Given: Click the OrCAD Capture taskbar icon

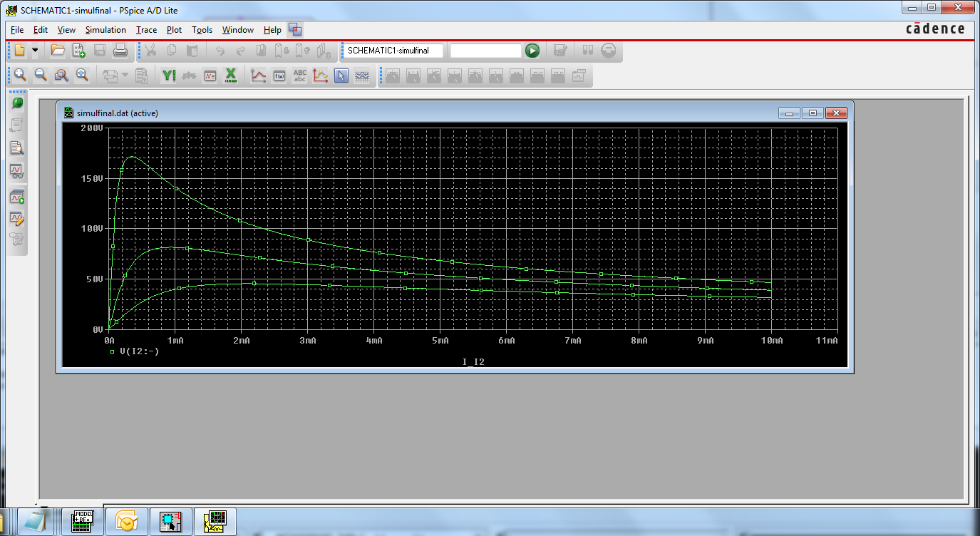Looking at the screenshot, I should [171, 521].
